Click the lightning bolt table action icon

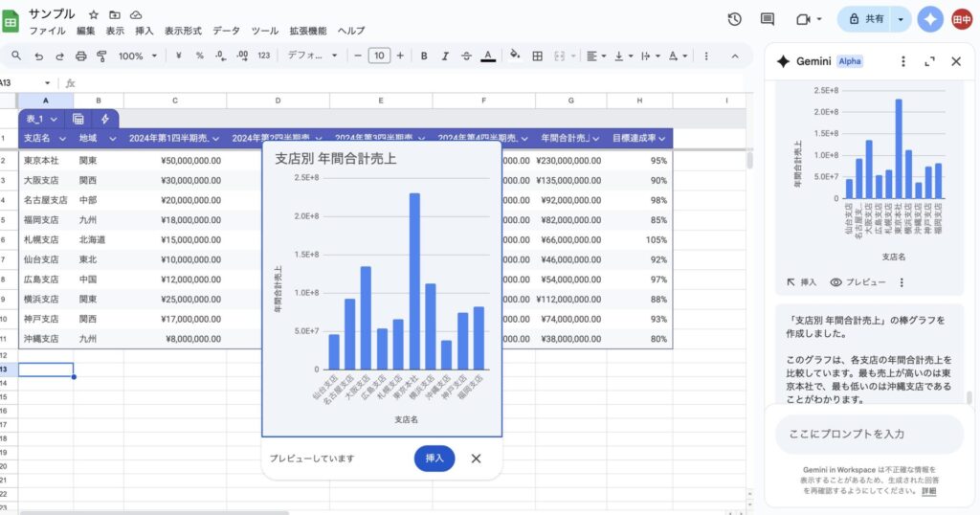click(x=104, y=119)
